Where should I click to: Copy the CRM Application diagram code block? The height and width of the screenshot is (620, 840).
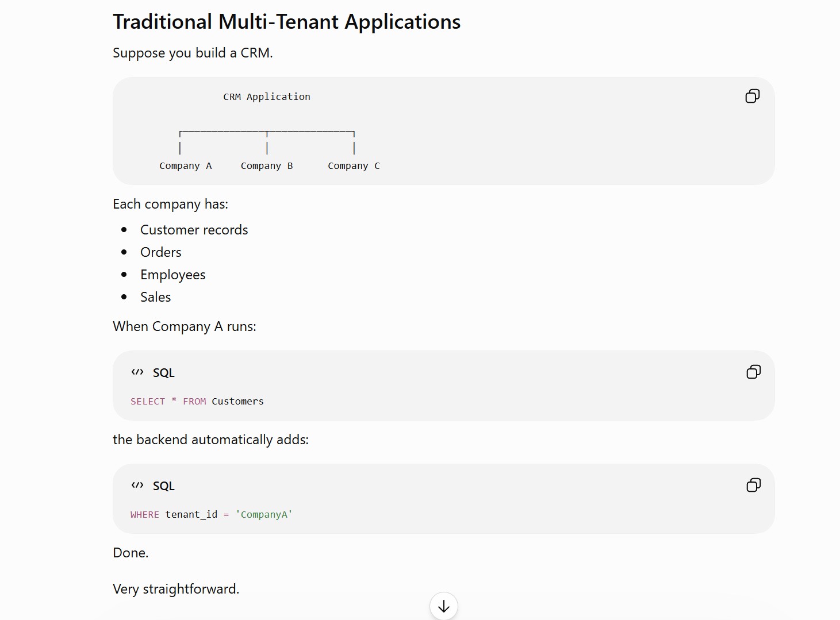click(x=753, y=96)
